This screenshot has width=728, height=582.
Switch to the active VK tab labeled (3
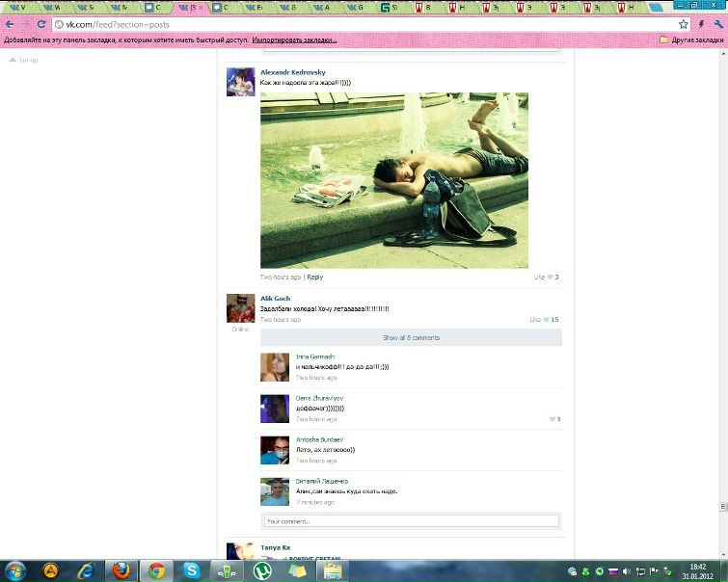[191, 8]
